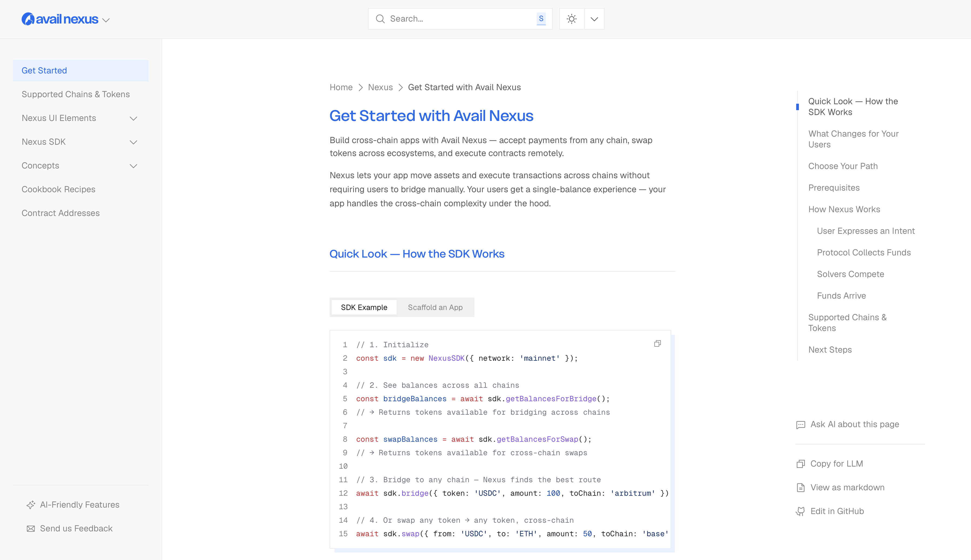Click Copy for LLM button
971x560 pixels.
click(x=837, y=463)
